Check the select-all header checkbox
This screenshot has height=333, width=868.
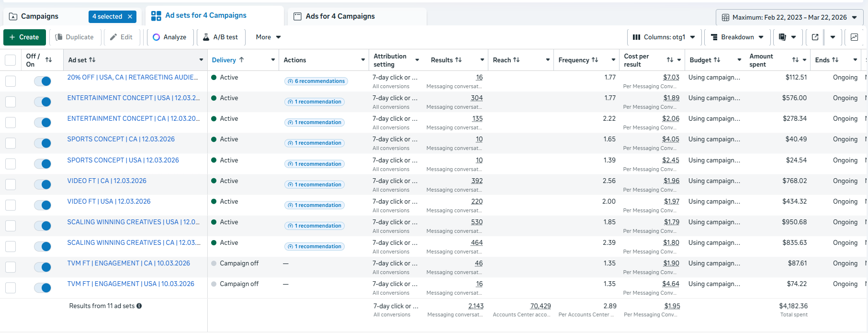click(10, 60)
